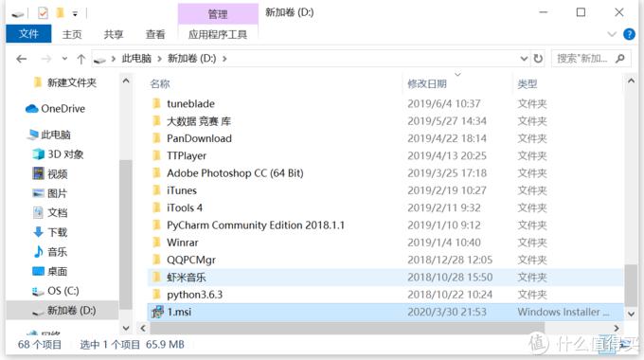This screenshot has height=360, width=644.
Task: Go up one folder level
Action: [80, 59]
